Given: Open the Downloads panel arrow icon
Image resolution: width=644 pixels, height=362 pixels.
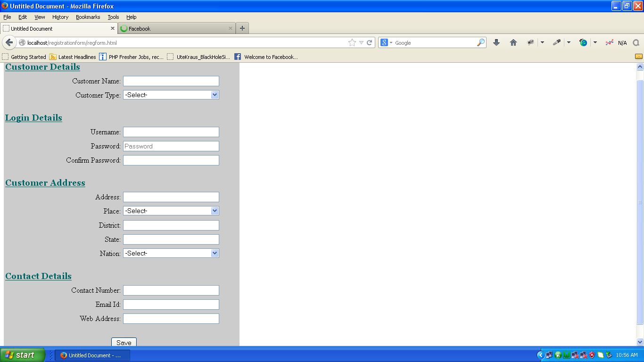Looking at the screenshot, I should [x=496, y=42].
